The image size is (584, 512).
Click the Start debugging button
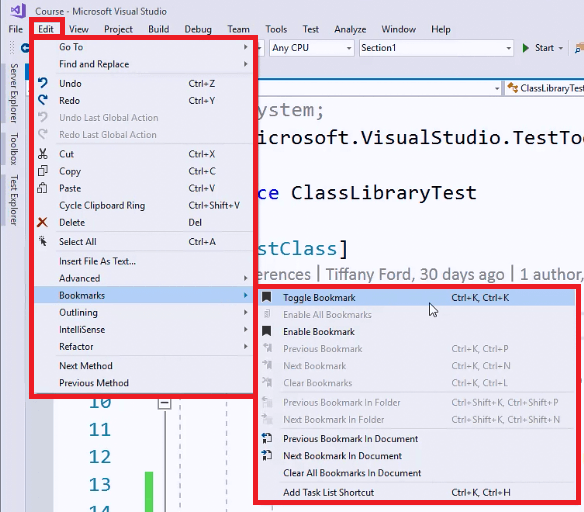(539, 48)
